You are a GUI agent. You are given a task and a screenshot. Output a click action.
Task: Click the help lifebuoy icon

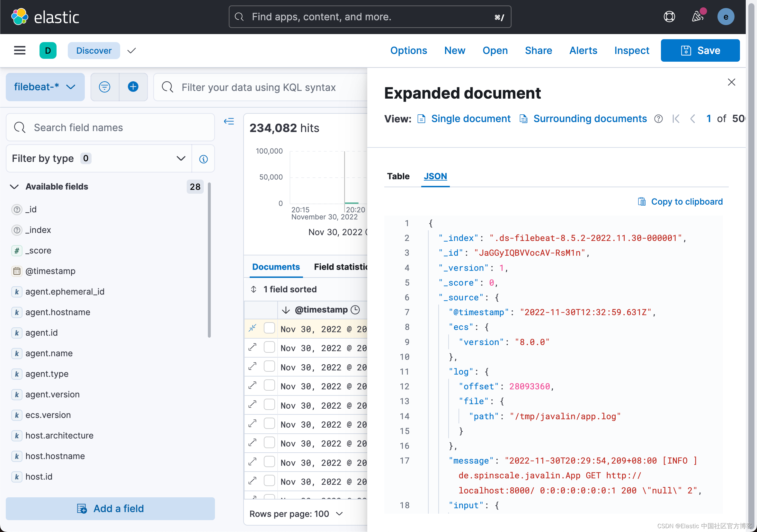pyautogui.click(x=669, y=17)
